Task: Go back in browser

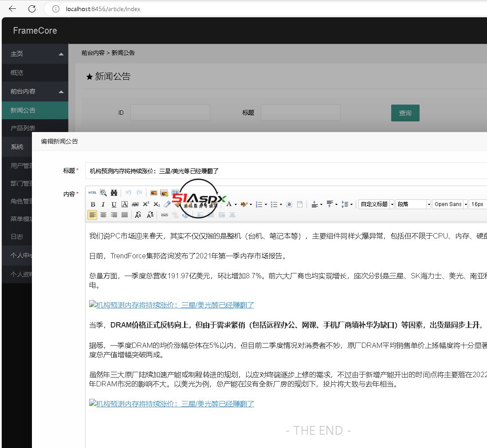Action: point(12,9)
